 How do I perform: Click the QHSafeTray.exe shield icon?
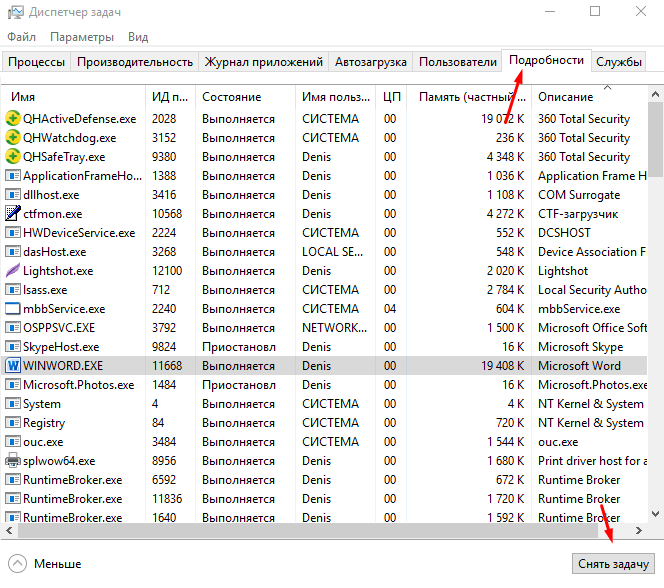(13, 157)
